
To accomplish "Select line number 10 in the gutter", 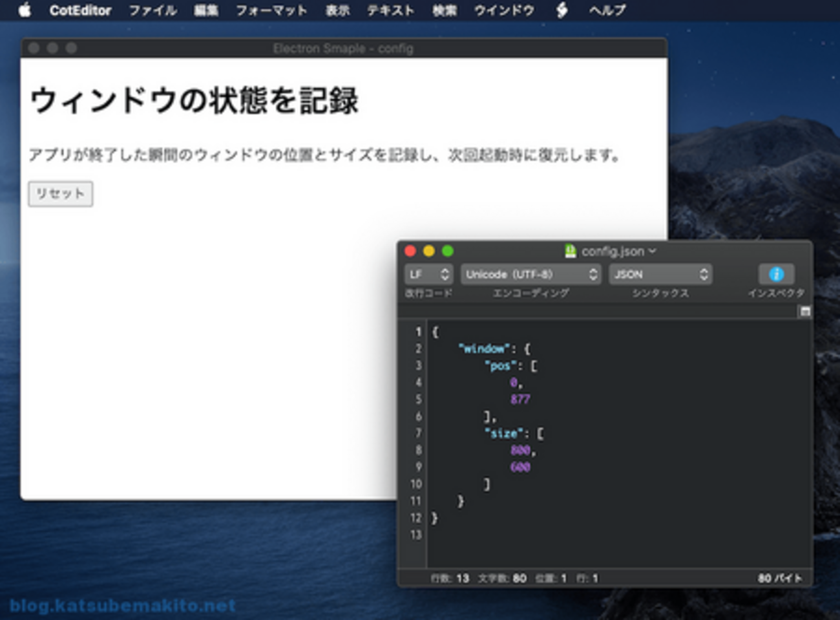I will coord(415,484).
